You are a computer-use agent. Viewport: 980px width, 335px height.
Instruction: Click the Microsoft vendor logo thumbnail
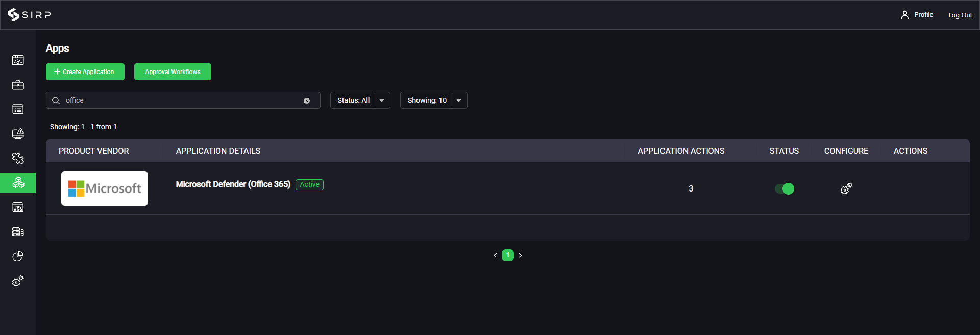click(x=105, y=188)
